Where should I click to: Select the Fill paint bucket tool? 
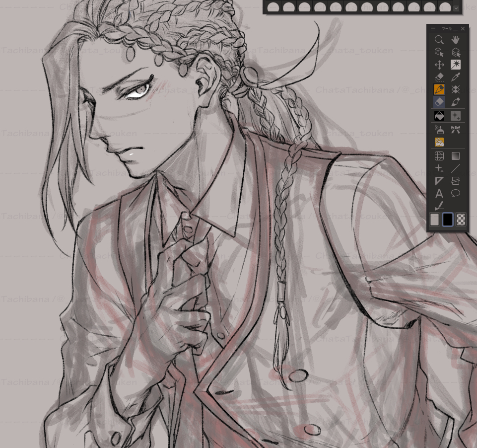click(439, 116)
